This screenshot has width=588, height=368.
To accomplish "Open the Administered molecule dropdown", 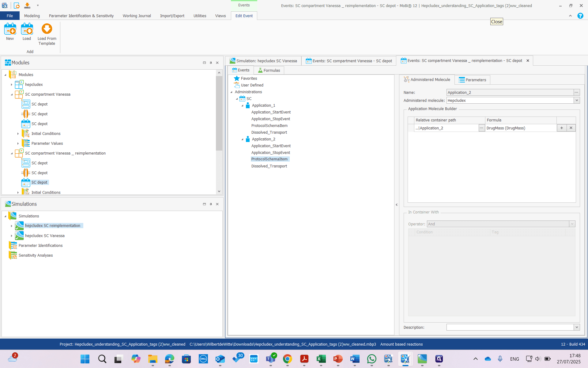I will [577, 100].
